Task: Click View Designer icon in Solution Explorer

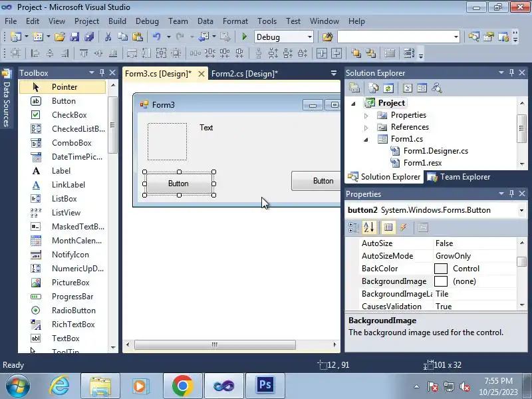Action: pos(422,88)
